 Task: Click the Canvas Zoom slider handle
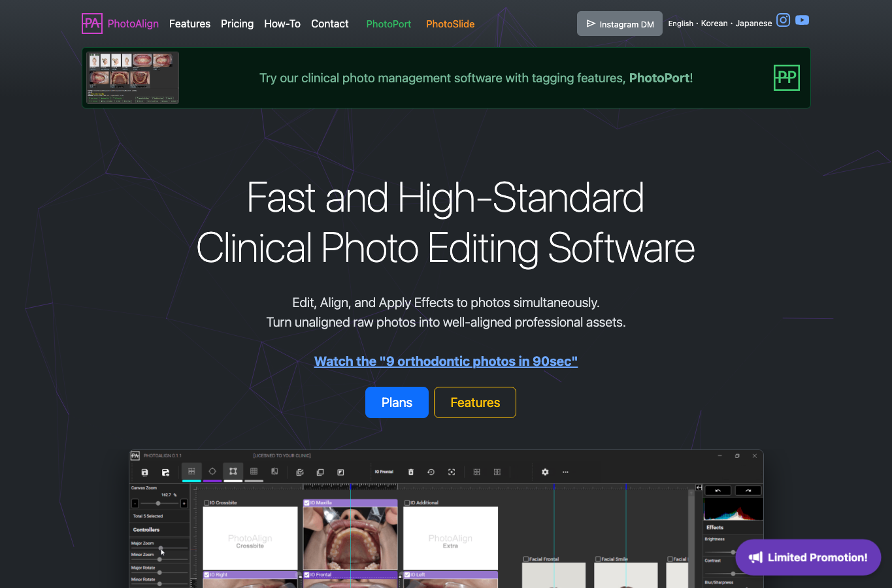(158, 503)
